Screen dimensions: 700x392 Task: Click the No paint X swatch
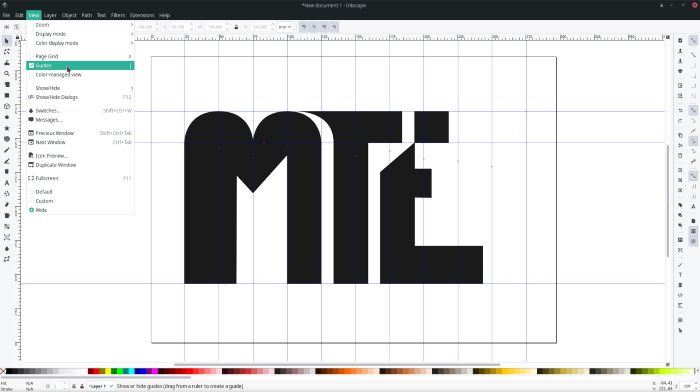pos(3,371)
